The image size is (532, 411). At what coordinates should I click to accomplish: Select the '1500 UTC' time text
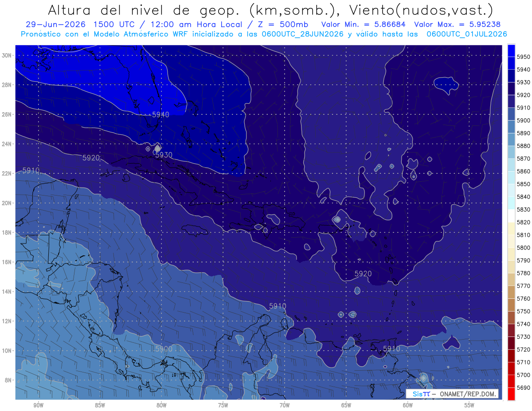click(x=115, y=25)
